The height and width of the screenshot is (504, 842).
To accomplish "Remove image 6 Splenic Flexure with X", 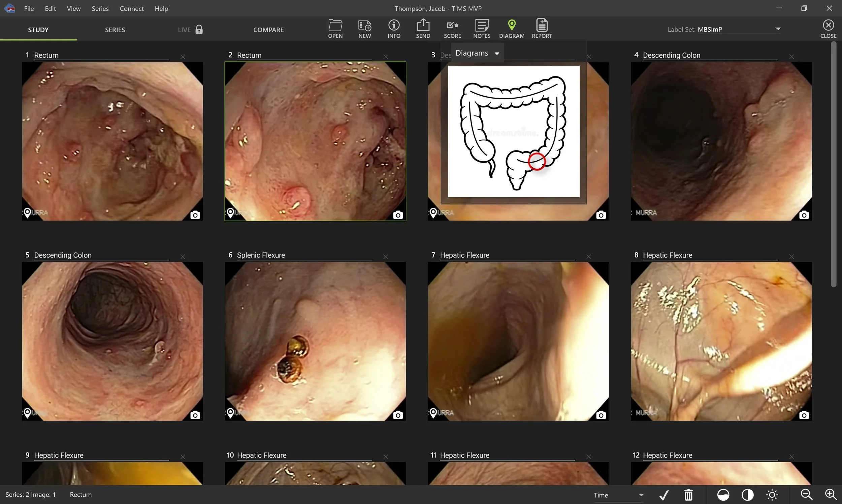I will tap(386, 257).
